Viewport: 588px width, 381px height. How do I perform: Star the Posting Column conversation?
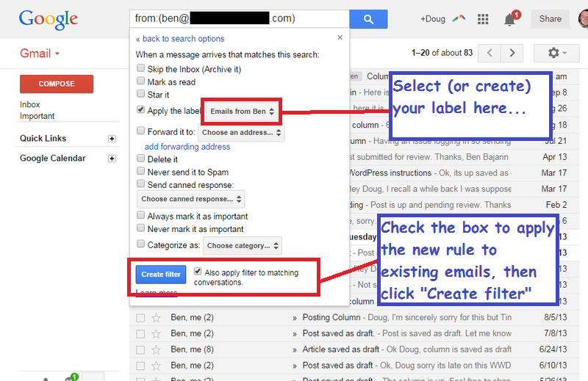pos(156,318)
